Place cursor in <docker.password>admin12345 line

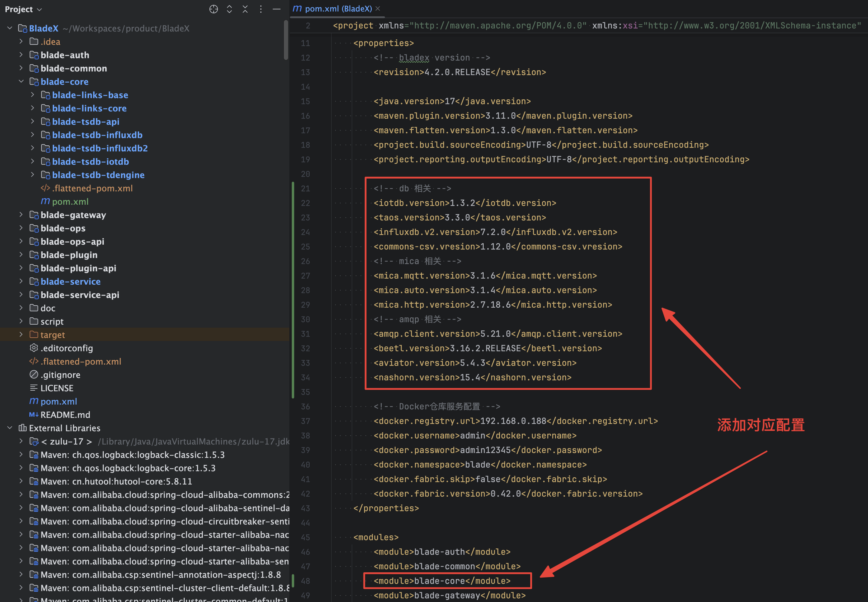tap(488, 450)
